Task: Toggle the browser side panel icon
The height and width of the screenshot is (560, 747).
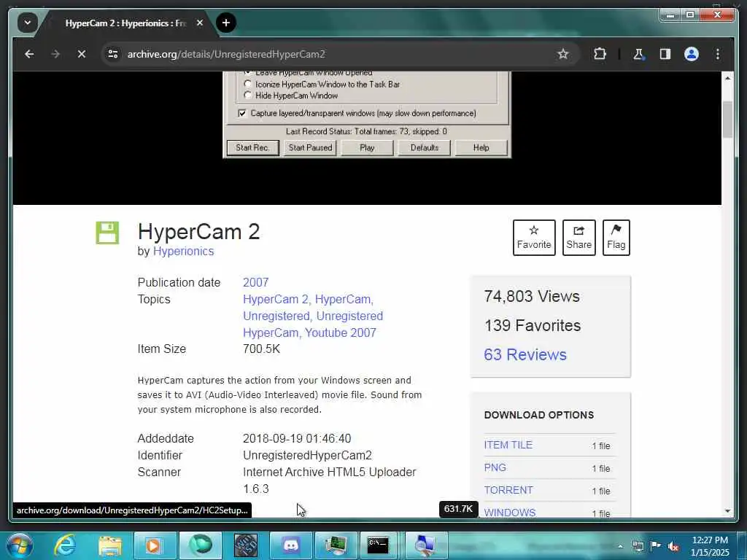Action: click(665, 54)
